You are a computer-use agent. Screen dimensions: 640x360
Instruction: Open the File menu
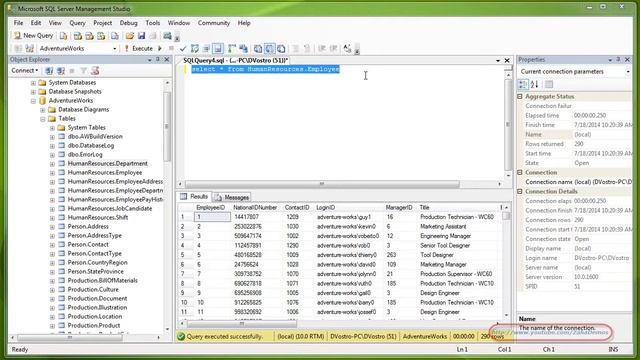click(18, 23)
